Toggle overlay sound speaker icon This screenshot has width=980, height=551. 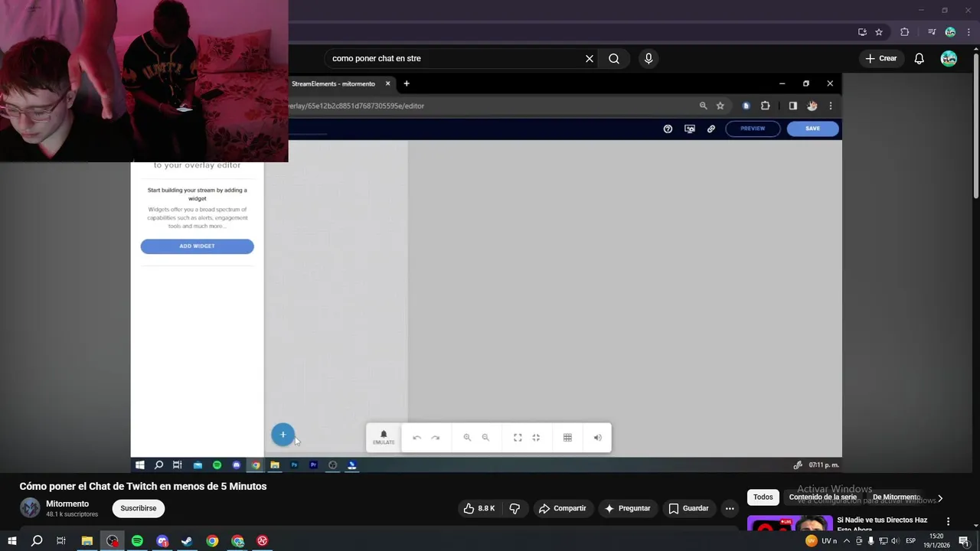click(x=598, y=438)
